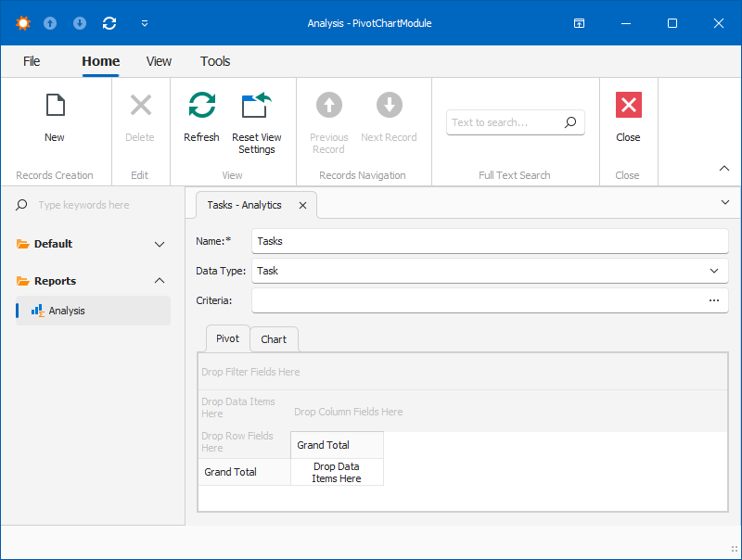Switch to the Chart tab
This screenshot has height=560, width=742.
coord(274,339)
